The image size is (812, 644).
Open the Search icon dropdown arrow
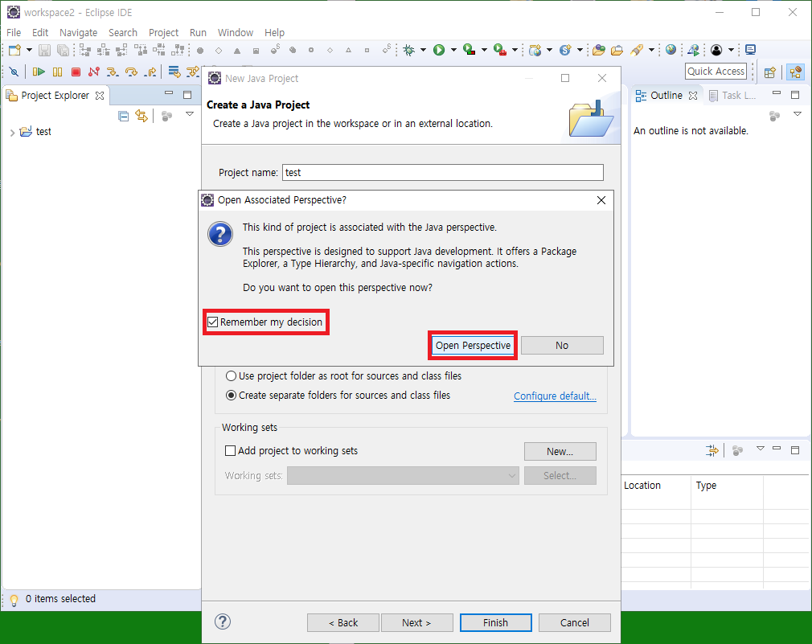point(651,50)
